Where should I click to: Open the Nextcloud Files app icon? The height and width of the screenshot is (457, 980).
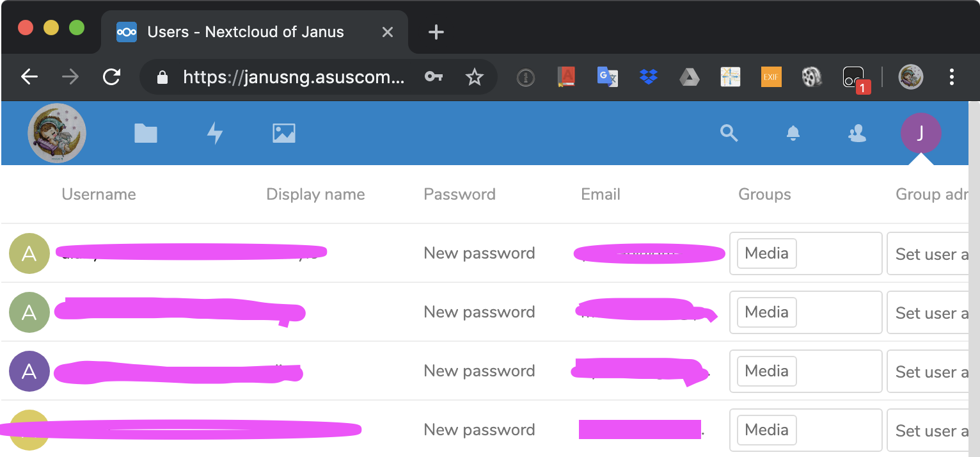tap(146, 133)
